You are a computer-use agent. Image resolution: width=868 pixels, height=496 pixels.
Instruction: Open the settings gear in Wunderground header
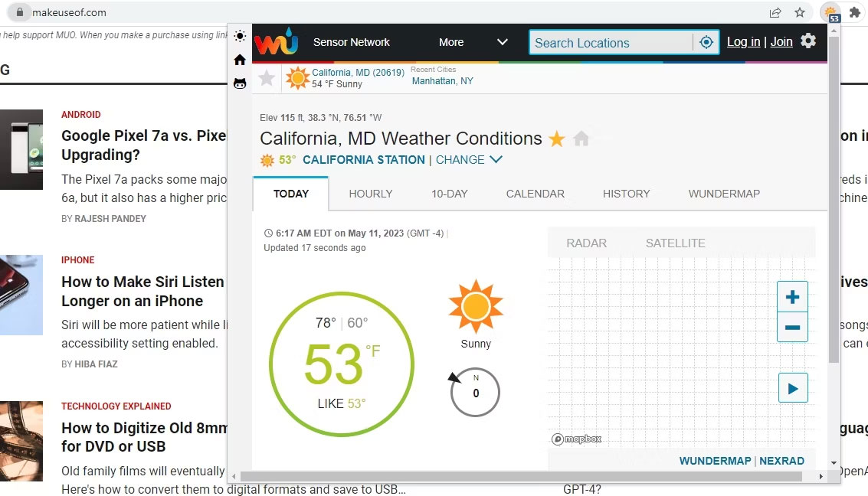pyautogui.click(x=808, y=41)
